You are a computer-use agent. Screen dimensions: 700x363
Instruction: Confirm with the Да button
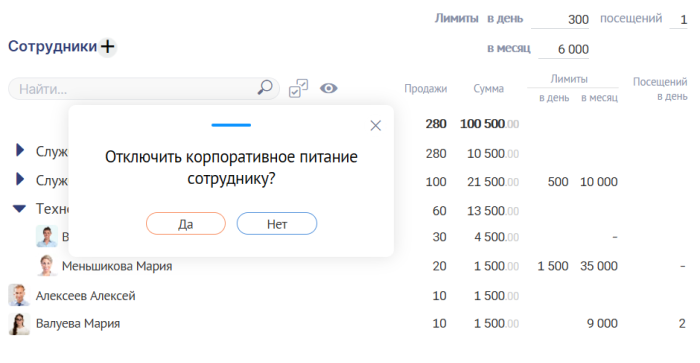pos(186,224)
